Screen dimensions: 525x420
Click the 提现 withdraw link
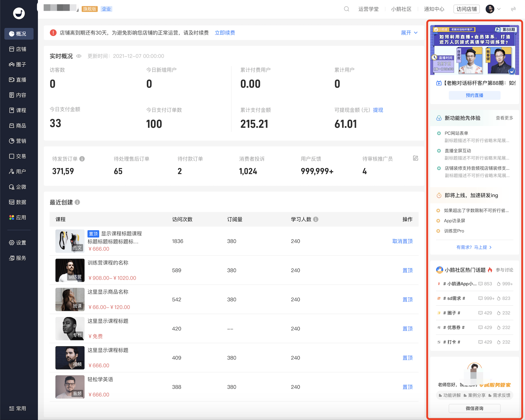pos(378,110)
